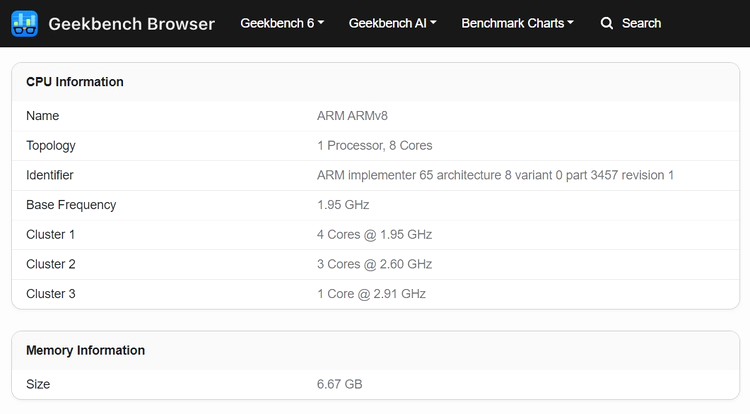Select the ARM ARMv8 name value
The height and width of the screenshot is (414, 750).
pos(352,116)
